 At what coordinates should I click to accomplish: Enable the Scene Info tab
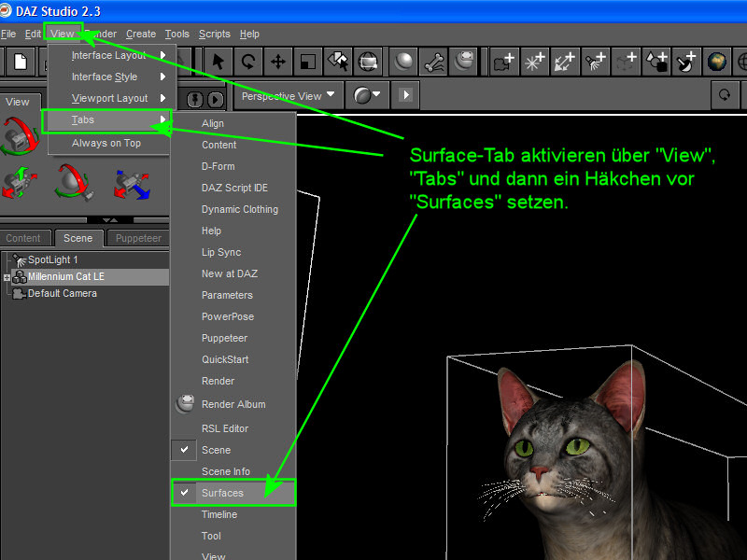[x=233, y=471]
